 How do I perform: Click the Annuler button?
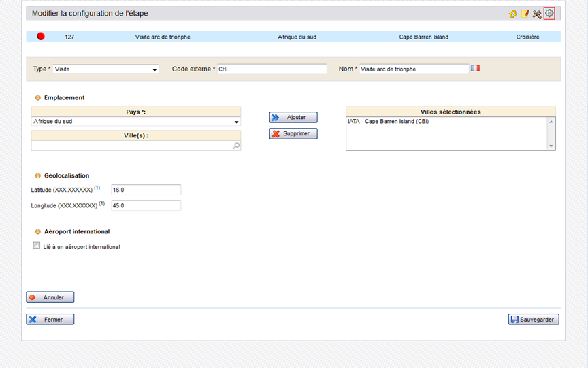click(50, 297)
